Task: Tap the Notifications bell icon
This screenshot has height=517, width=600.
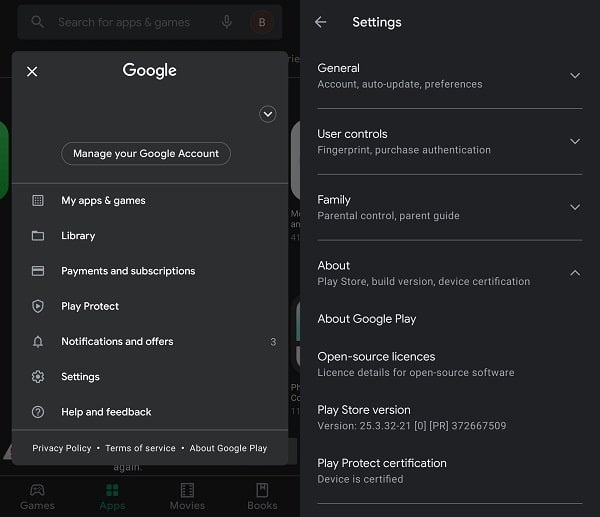Action: 38,341
